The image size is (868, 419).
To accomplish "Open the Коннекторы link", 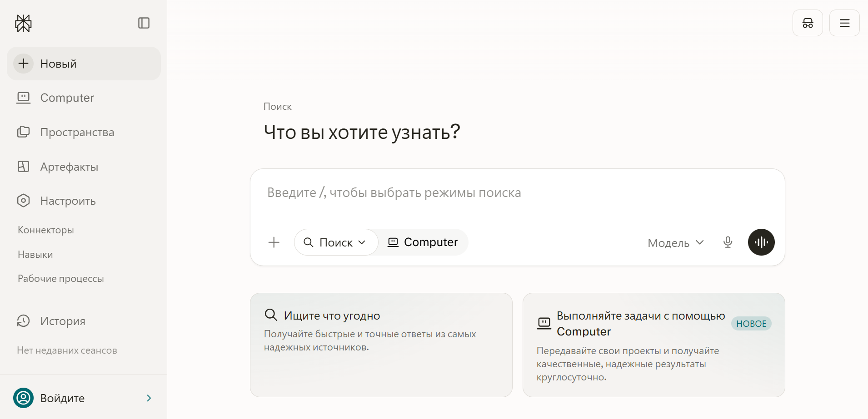I will 46,230.
